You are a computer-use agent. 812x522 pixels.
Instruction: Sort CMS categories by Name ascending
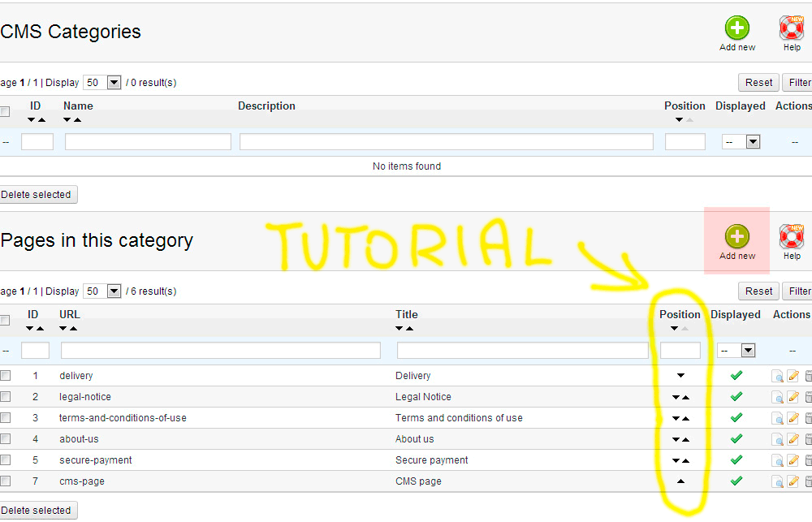[x=78, y=119]
